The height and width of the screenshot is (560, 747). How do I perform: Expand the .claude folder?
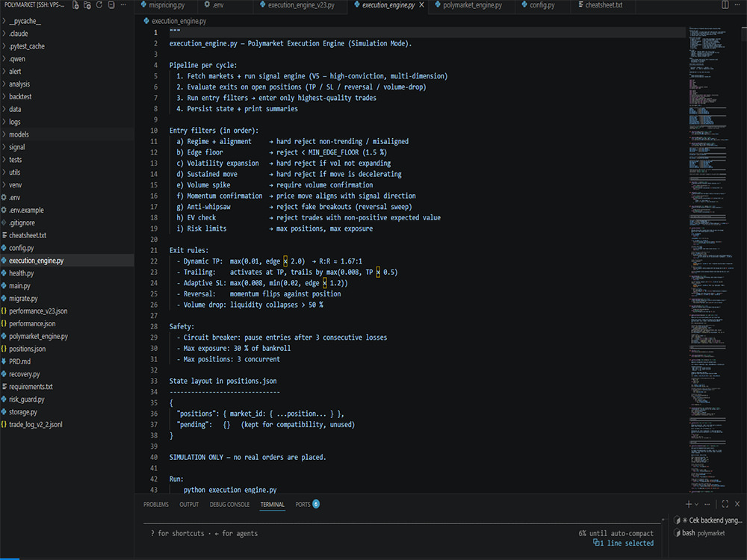(67, 34)
